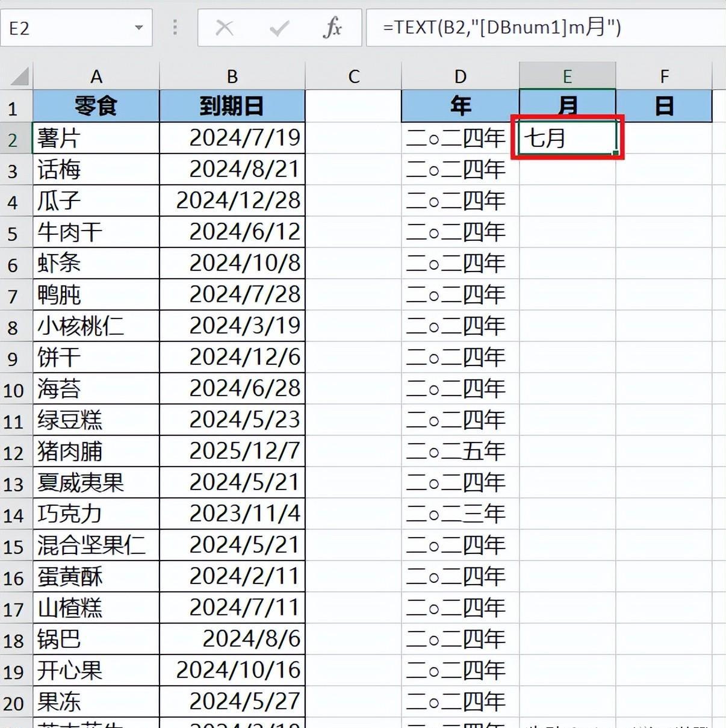
Task: Click the cell 话梅
Action: click(96, 169)
